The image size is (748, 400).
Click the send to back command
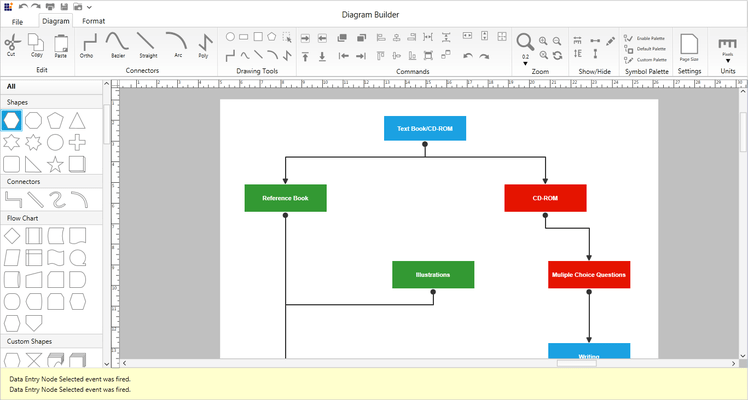pos(361,38)
